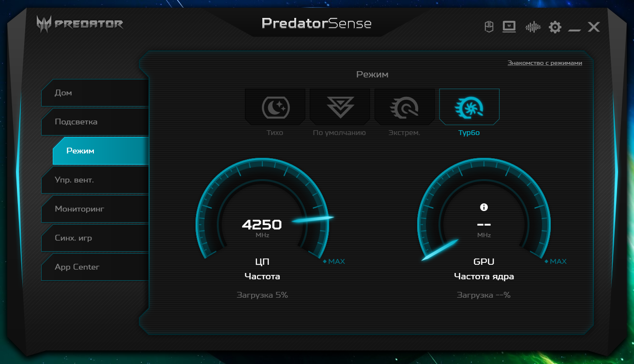
Task: Select the Quiet (Тихо) mode icon
Action: pyautogui.click(x=275, y=107)
